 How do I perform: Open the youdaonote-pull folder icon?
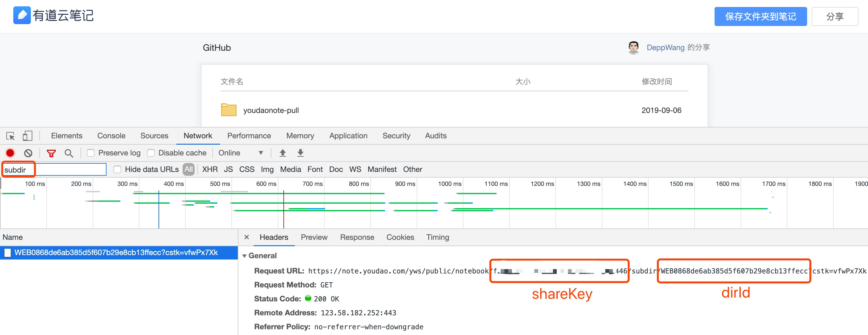[x=229, y=110]
